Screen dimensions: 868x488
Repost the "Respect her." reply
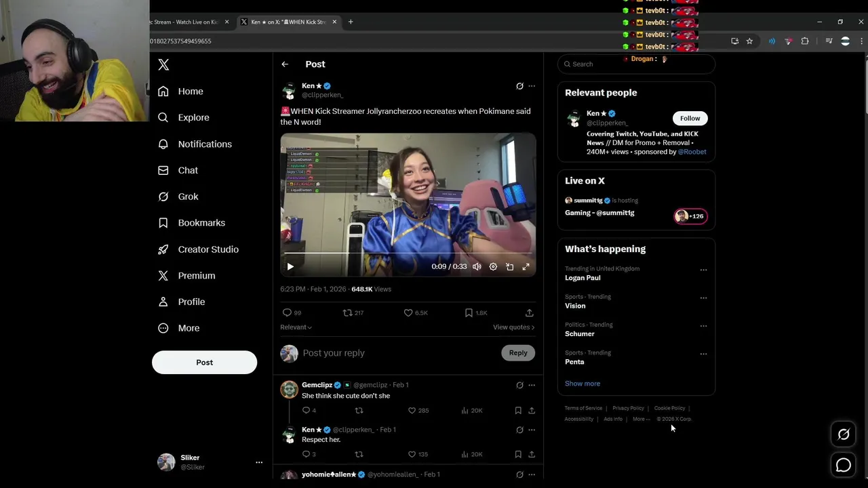pyautogui.click(x=359, y=454)
